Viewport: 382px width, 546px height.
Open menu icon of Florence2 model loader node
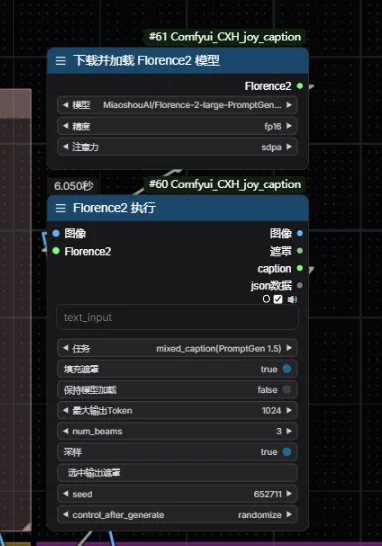(x=61, y=61)
